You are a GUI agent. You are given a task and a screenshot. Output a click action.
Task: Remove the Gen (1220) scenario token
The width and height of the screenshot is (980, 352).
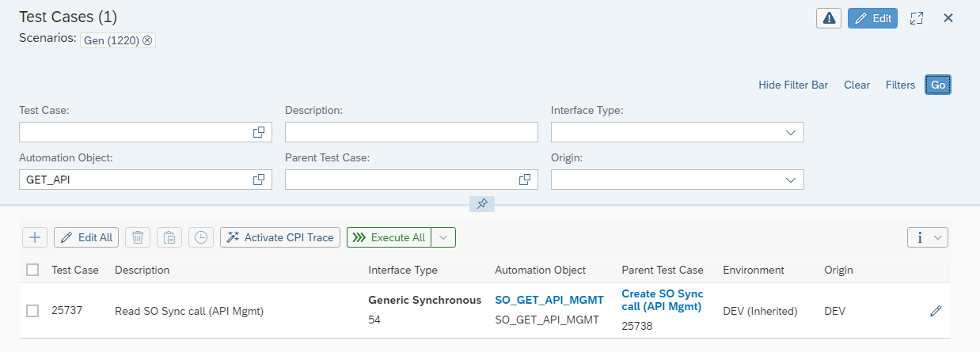(x=147, y=40)
